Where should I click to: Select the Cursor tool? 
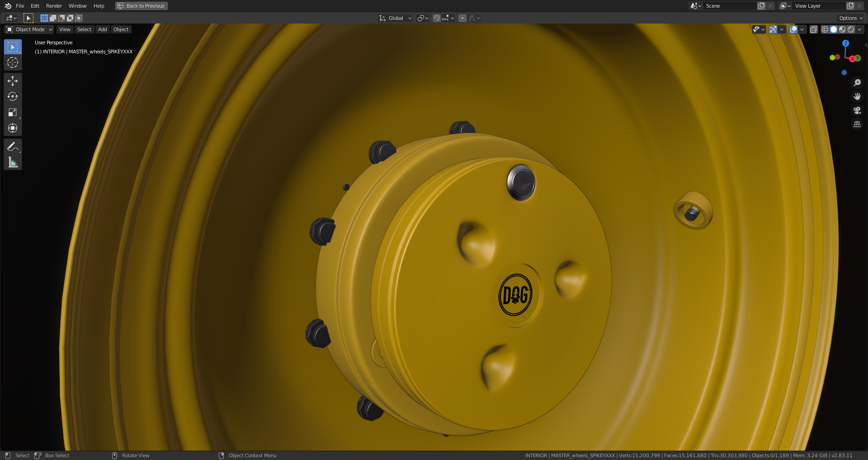click(x=13, y=62)
